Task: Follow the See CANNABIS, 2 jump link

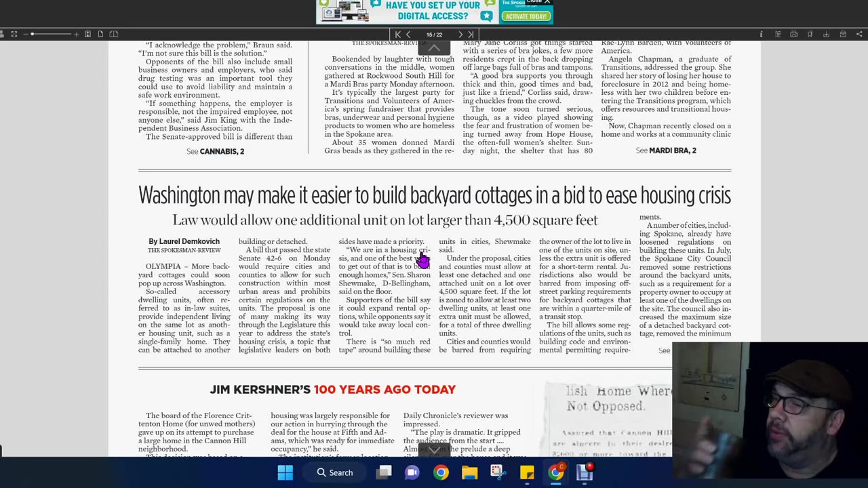Action: click(215, 151)
